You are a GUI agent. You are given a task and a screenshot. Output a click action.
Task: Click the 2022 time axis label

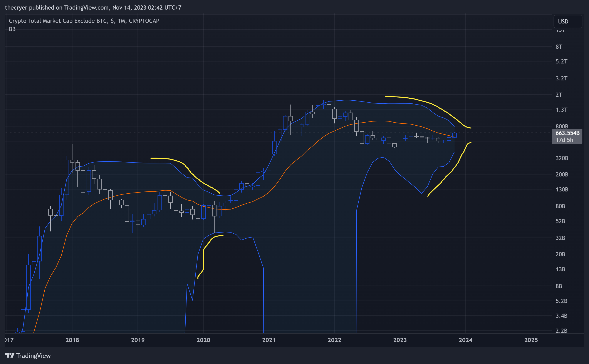(x=334, y=340)
